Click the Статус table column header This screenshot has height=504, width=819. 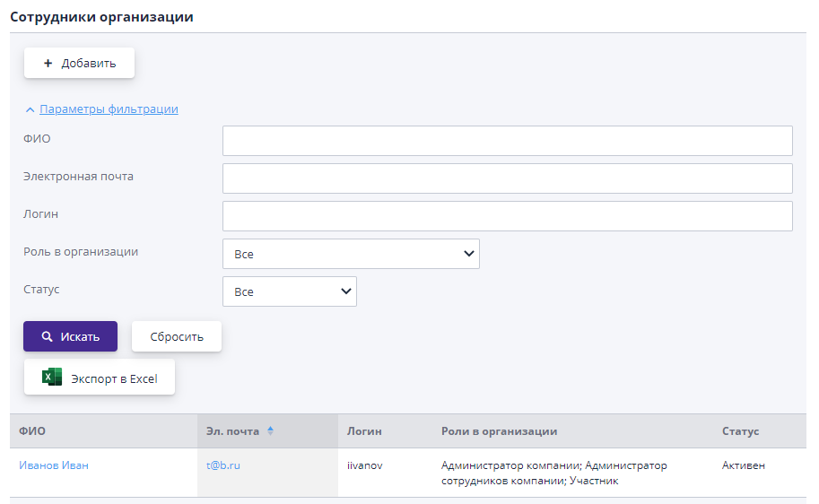(740, 431)
